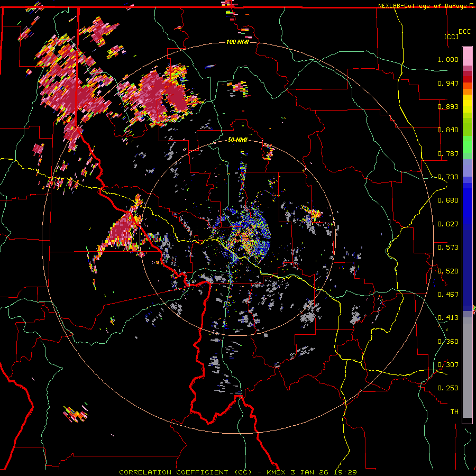Click the 0.307 scale label
Screen dimensions: 476x476
448,365
